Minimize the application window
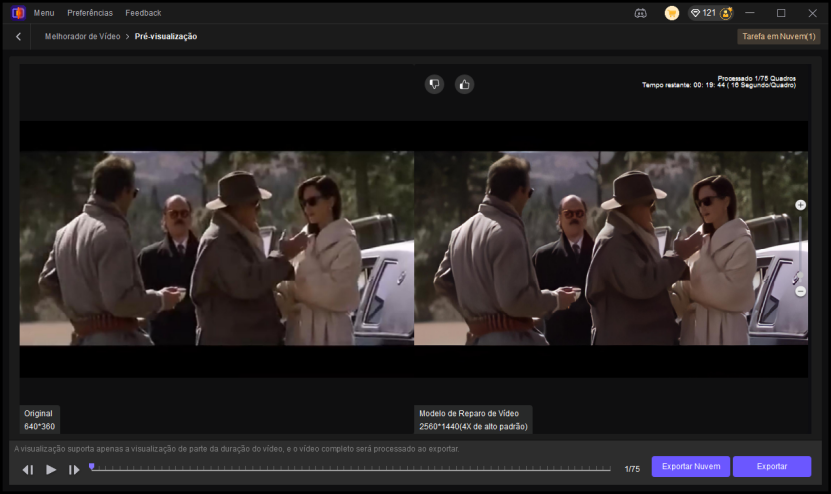This screenshot has height=494, width=831. tap(749, 13)
